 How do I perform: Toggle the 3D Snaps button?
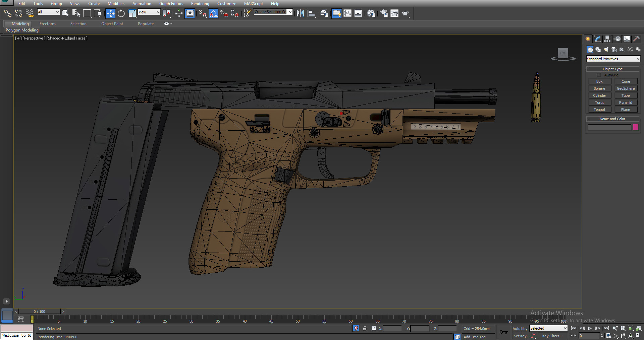(202, 13)
